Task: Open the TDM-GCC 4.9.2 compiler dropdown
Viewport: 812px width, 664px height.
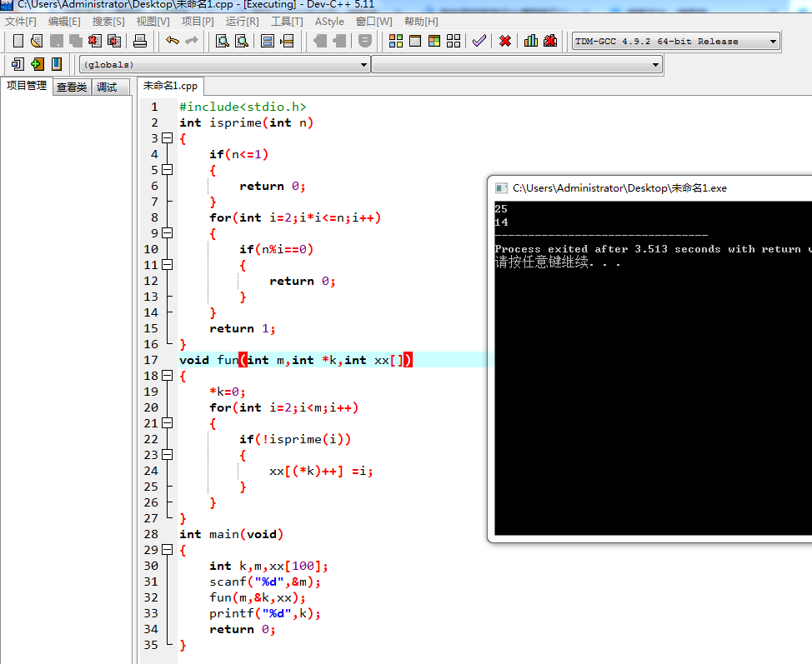Action: [x=773, y=42]
